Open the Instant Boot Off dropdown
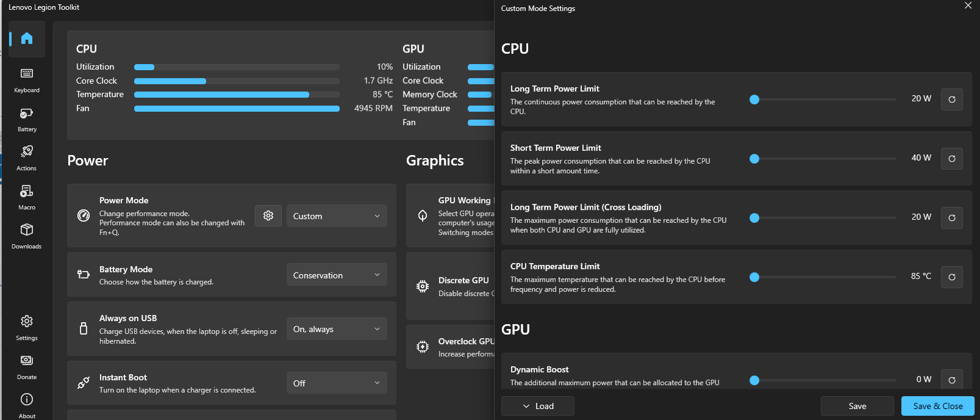Viewport: 980px width, 420px height. coord(337,383)
